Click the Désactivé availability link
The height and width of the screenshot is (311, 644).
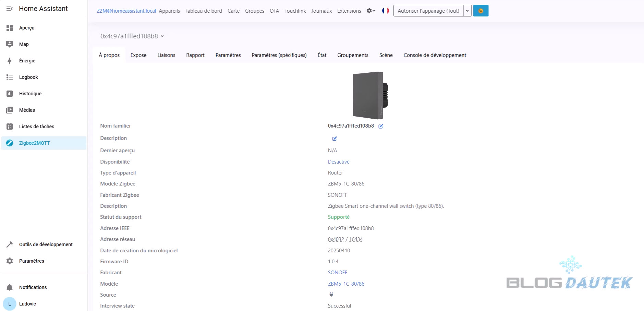point(339,162)
